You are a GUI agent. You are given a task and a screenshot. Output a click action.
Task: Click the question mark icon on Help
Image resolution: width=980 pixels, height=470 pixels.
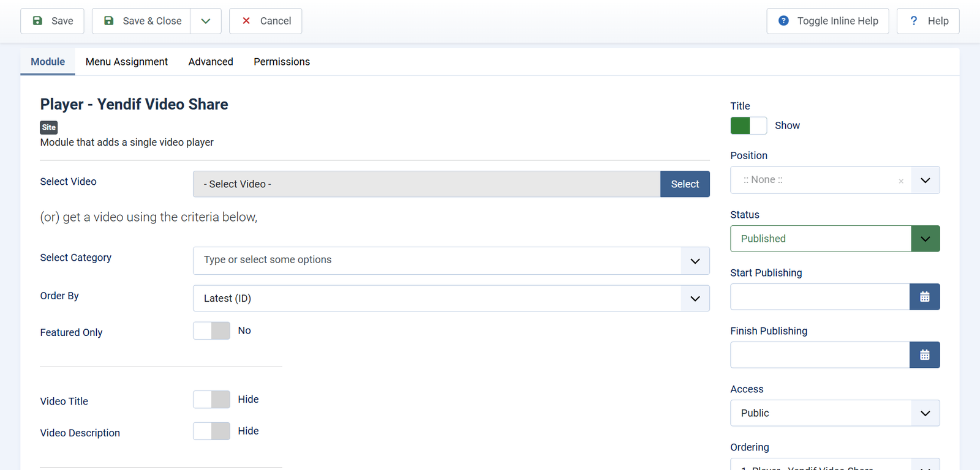click(x=914, y=21)
